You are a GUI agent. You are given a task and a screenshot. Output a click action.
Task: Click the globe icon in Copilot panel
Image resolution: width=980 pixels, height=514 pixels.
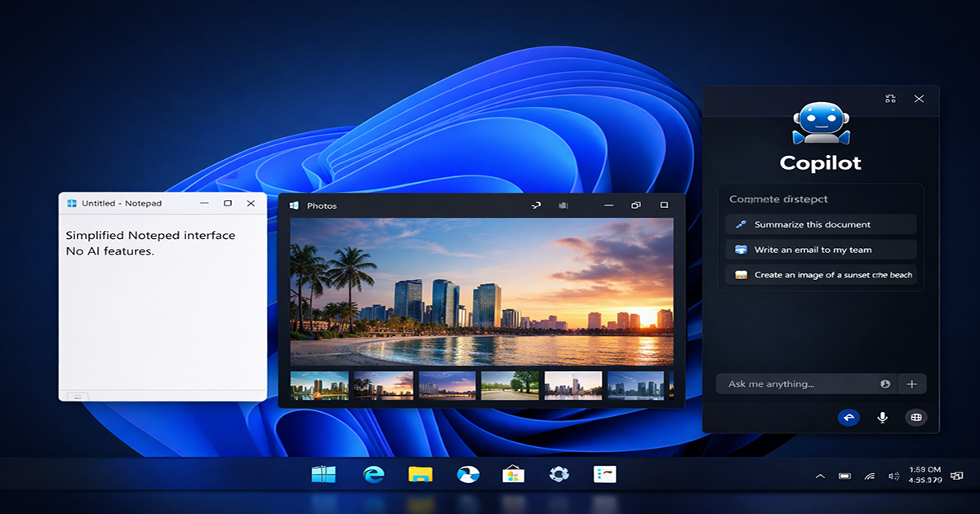point(916,418)
